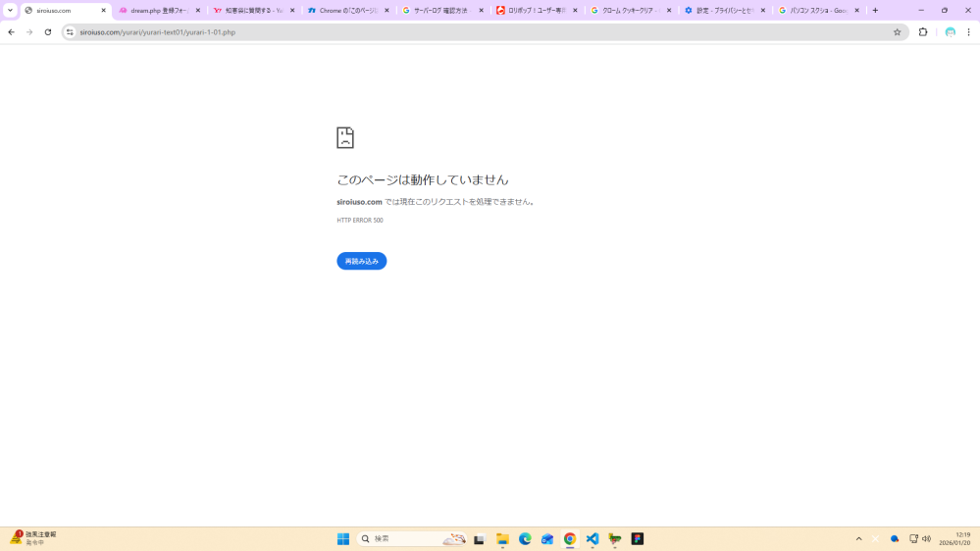
Task: Click the このページは動作していません heading
Action: pos(423,180)
